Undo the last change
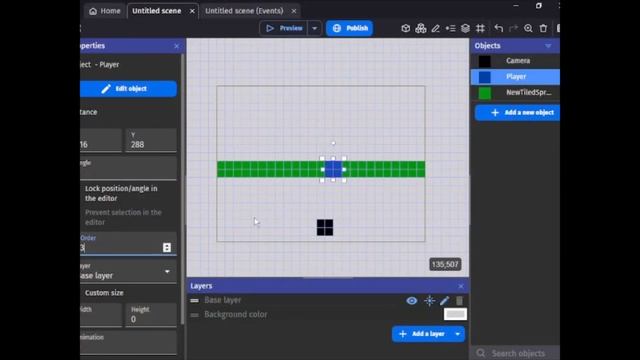Viewport: 640px width, 360px height. (498, 28)
